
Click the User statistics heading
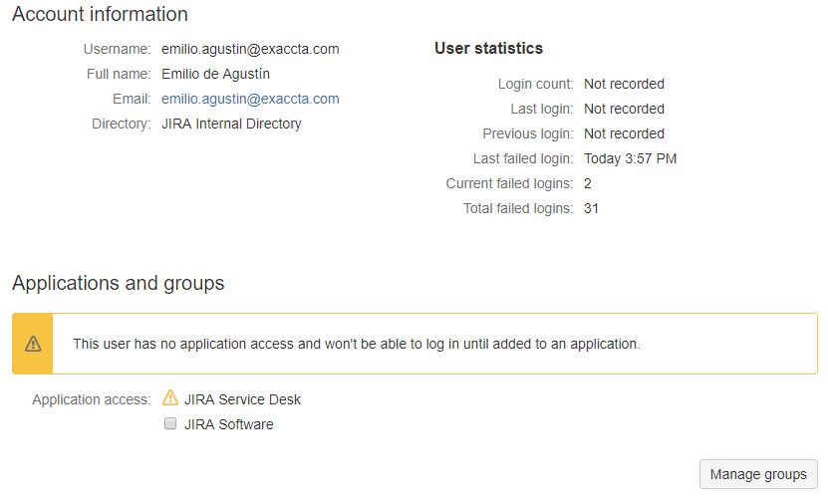pyautogui.click(x=488, y=49)
